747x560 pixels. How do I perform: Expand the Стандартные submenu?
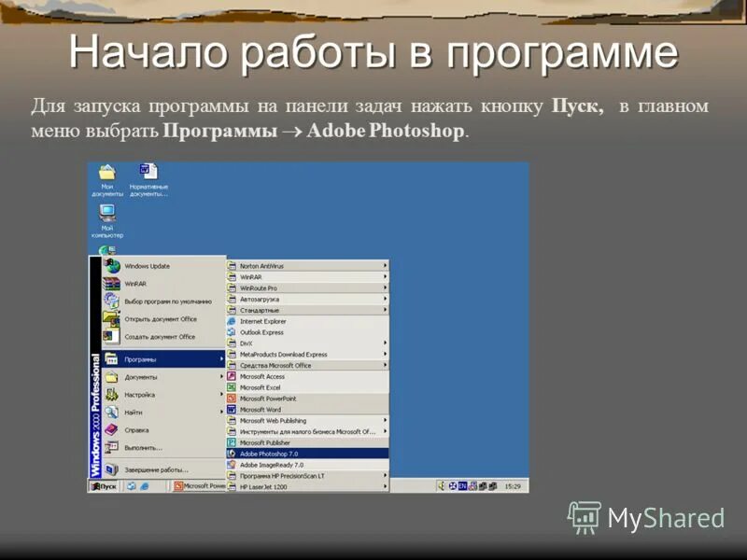(x=308, y=311)
